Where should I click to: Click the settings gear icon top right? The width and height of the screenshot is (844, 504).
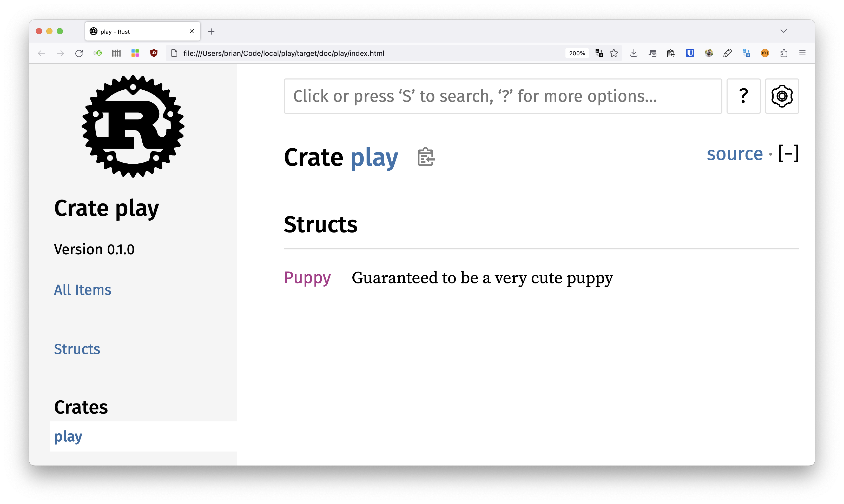pos(782,95)
